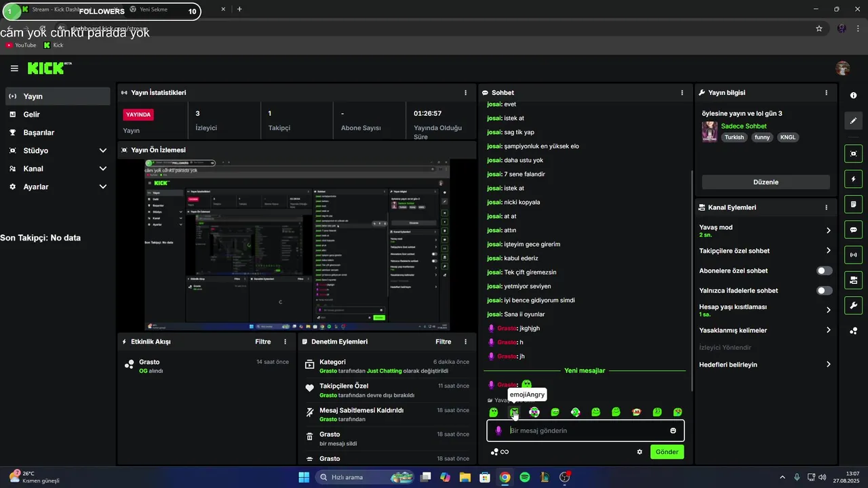Image resolution: width=868 pixels, height=488 pixels.
Task: Open Denetim Eylemleri panel three-dot menu
Action: [x=465, y=342]
